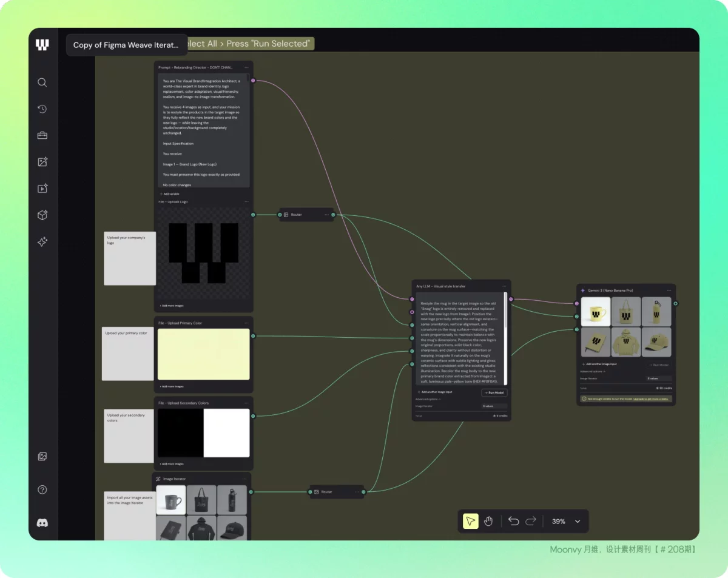Open the Discord link icon

pos(42,523)
